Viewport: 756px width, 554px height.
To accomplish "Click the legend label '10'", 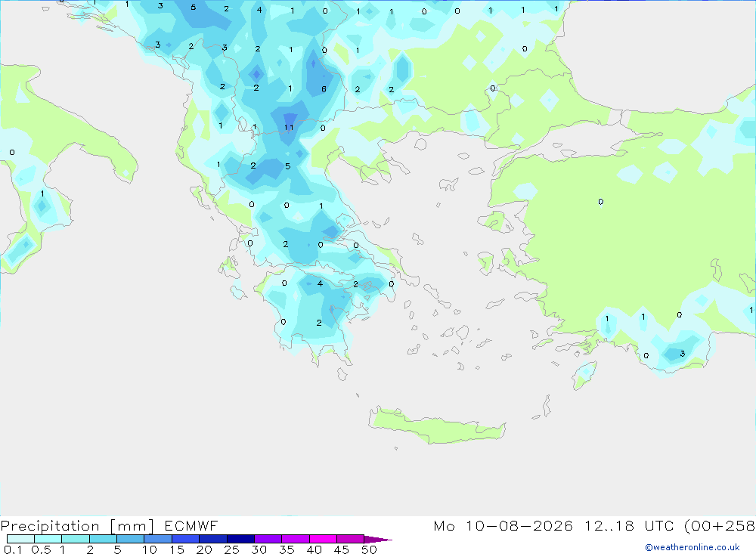I will pyautogui.click(x=150, y=549).
